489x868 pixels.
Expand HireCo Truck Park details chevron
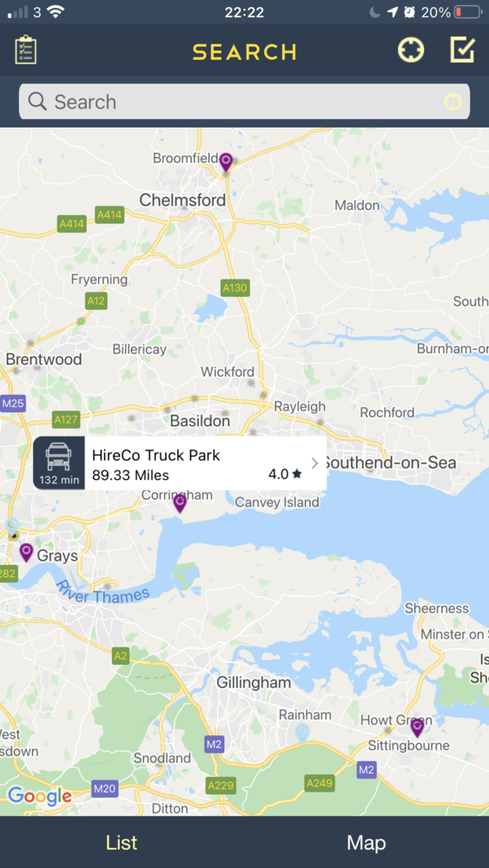pos(314,464)
